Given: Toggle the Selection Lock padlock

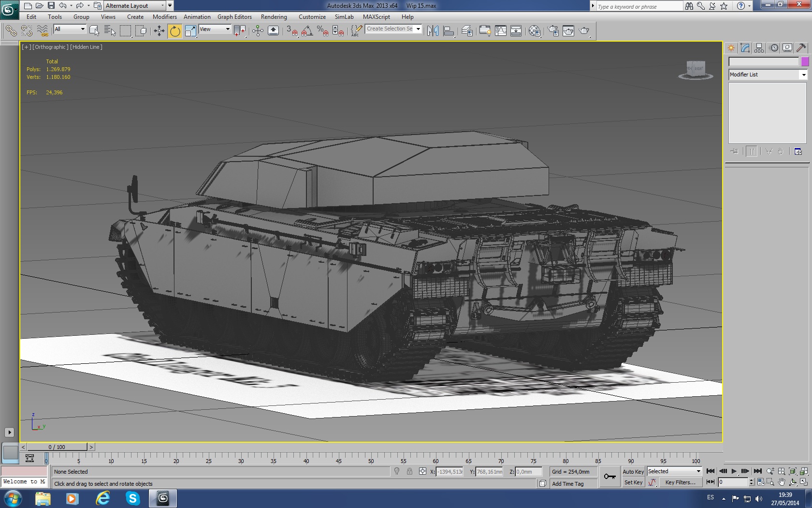Looking at the screenshot, I should [409, 471].
